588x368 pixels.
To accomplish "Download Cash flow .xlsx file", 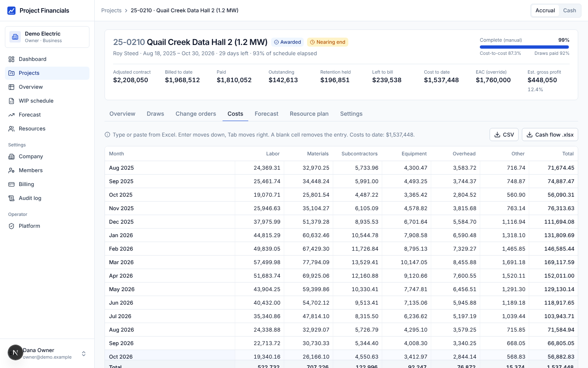I will pos(550,135).
